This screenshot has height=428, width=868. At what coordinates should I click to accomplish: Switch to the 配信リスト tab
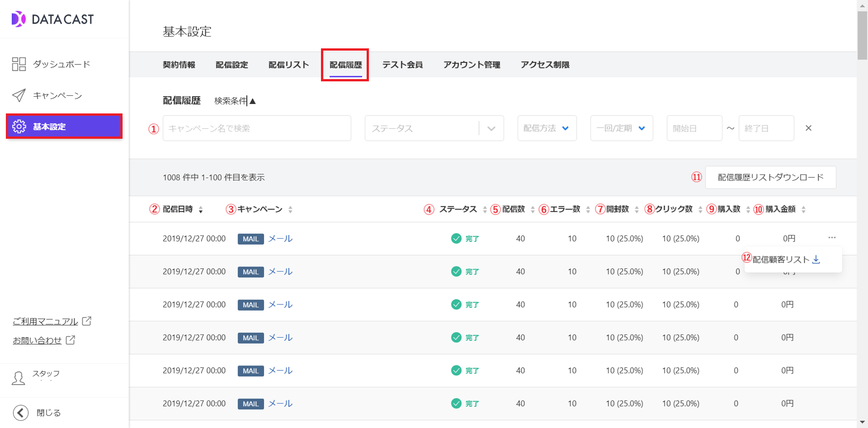tap(288, 65)
